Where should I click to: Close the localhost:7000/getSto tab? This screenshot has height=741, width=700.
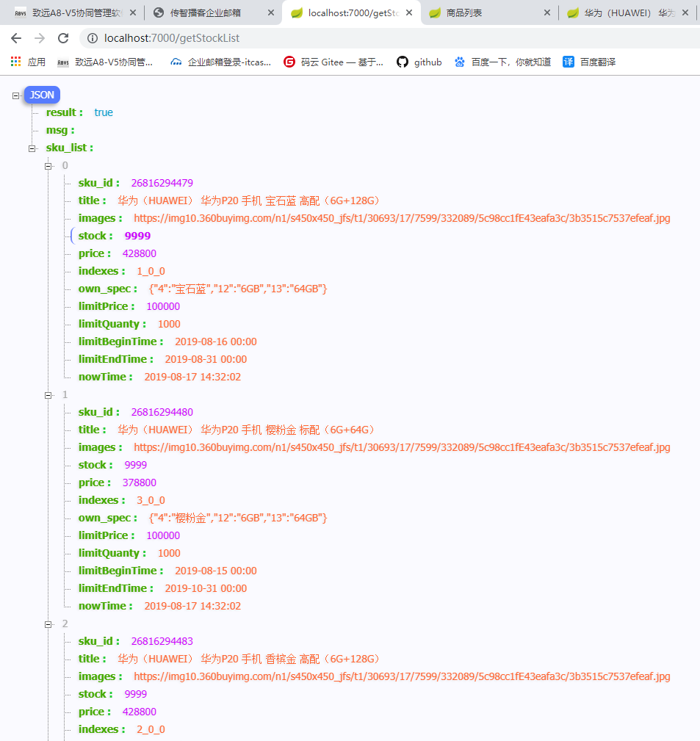[x=409, y=12]
